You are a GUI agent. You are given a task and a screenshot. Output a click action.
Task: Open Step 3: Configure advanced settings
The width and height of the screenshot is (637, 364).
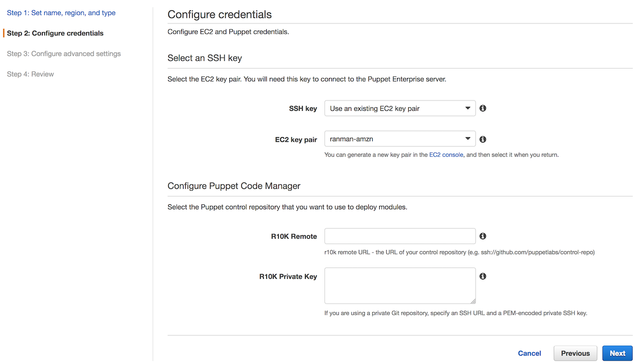click(64, 54)
